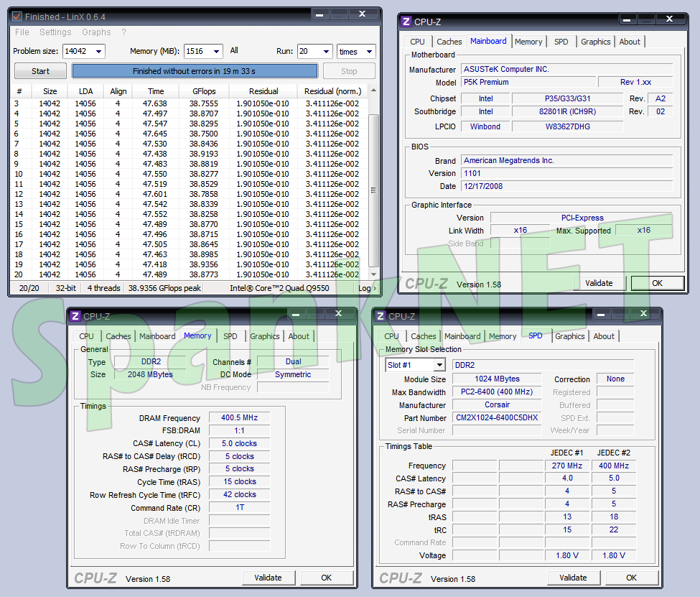Screen dimensions: 700x597
Task: Click the Command Rate 1T field
Action: click(x=239, y=508)
